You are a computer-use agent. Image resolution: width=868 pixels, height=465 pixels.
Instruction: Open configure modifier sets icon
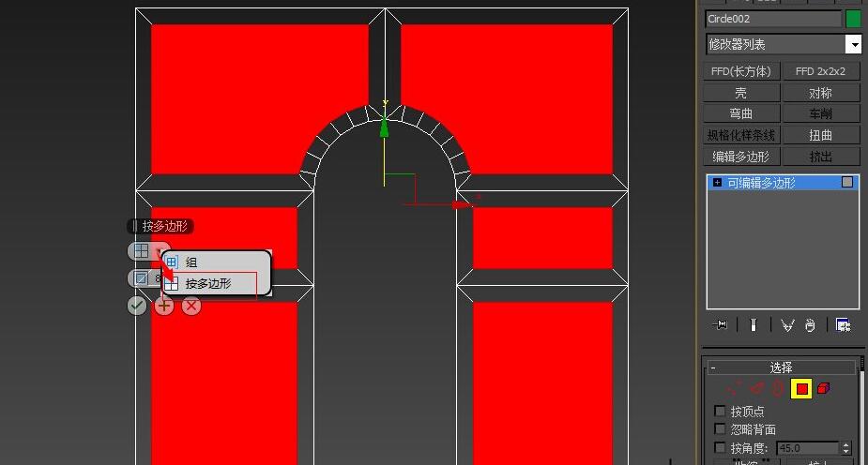(x=843, y=325)
